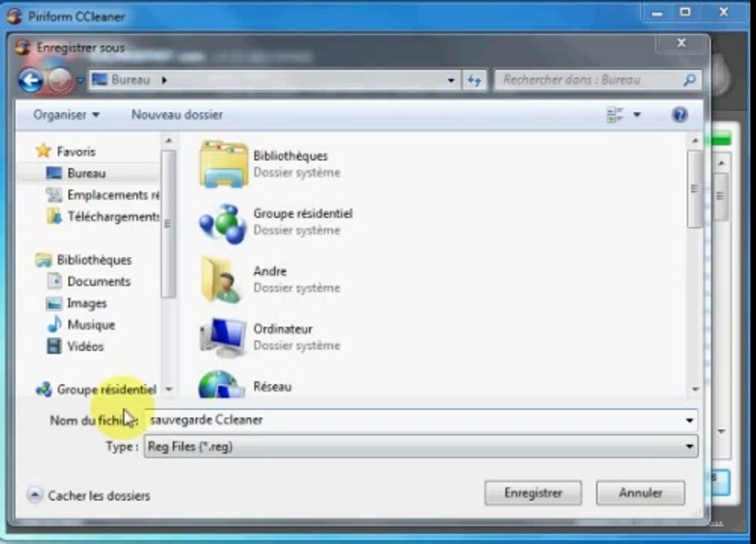Click Enregistrer to save the file
Viewport: 756px width, 544px height.
click(x=533, y=493)
